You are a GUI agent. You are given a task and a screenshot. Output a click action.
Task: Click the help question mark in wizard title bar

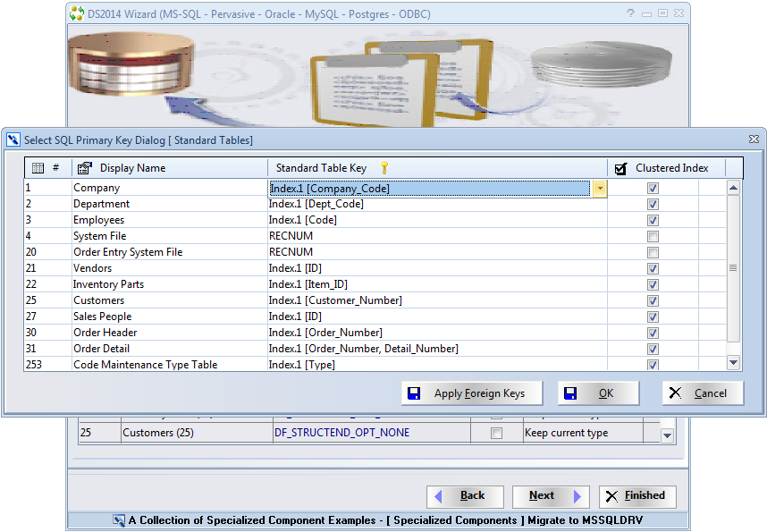631,13
